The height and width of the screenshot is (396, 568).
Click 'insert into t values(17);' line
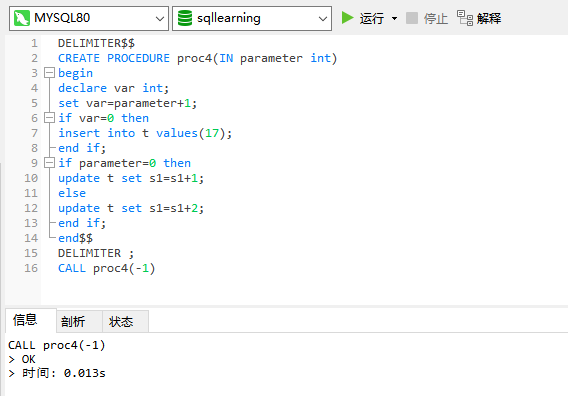point(145,133)
